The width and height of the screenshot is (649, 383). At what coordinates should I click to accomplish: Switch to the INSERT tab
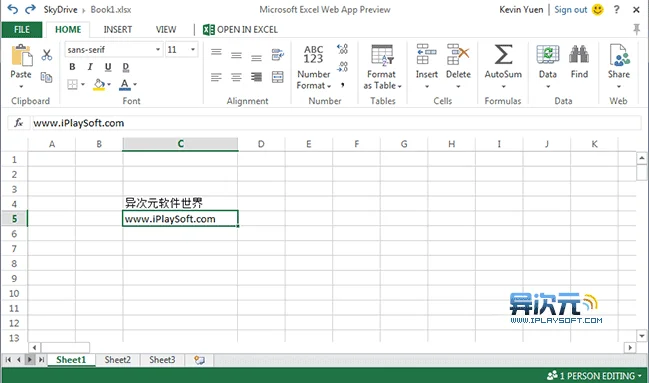(x=118, y=29)
